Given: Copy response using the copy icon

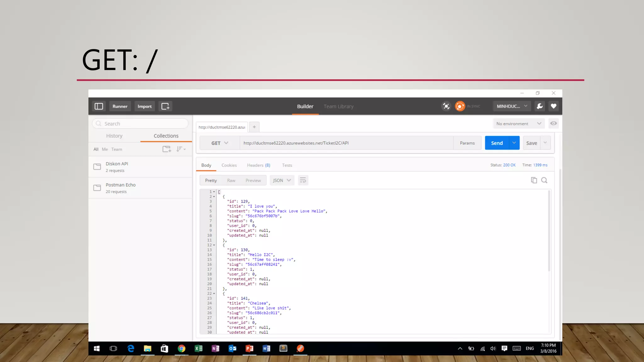Looking at the screenshot, I should (x=534, y=180).
